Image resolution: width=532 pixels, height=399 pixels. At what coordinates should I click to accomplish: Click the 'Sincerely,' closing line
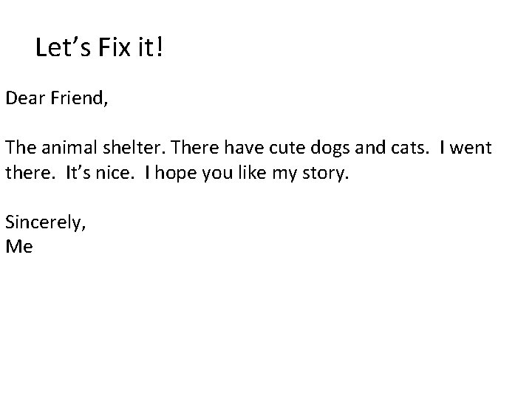click(46, 222)
